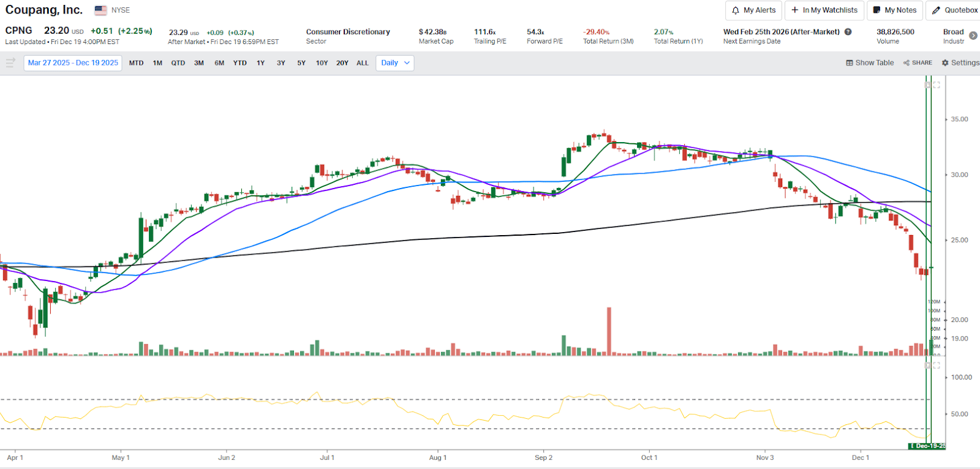Open the Quotebox button

(954, 10)
